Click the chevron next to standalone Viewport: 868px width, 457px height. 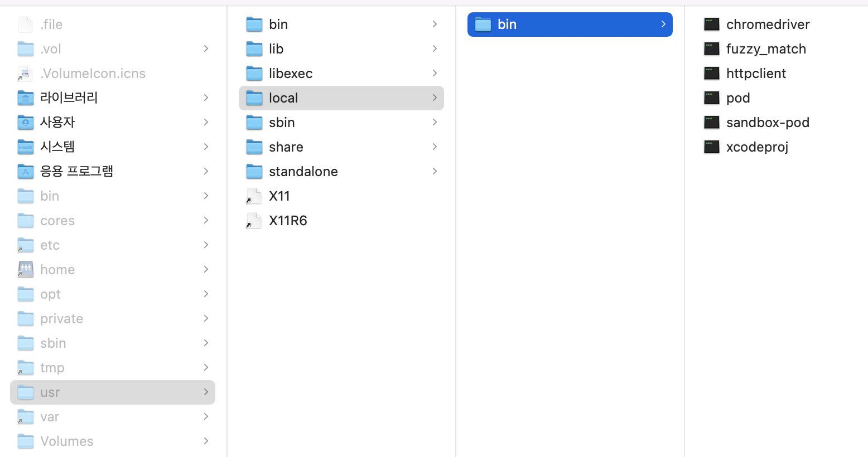(x=435, y=171)
